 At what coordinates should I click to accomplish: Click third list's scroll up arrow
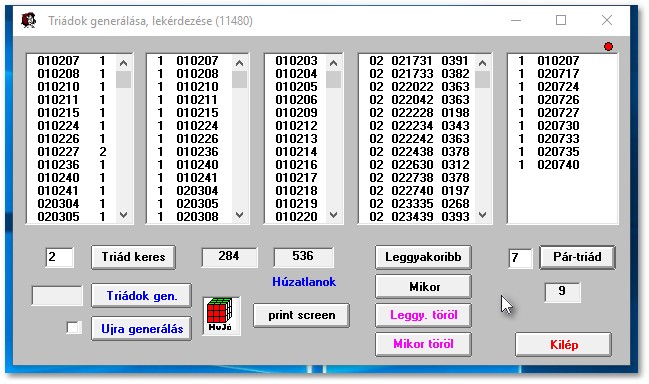(334, 63)
